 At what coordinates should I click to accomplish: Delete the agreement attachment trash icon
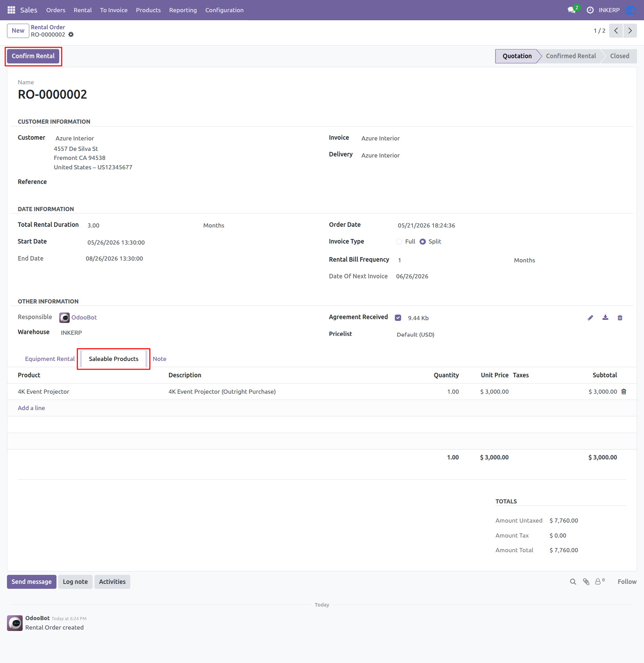click(x=620, y=318)
